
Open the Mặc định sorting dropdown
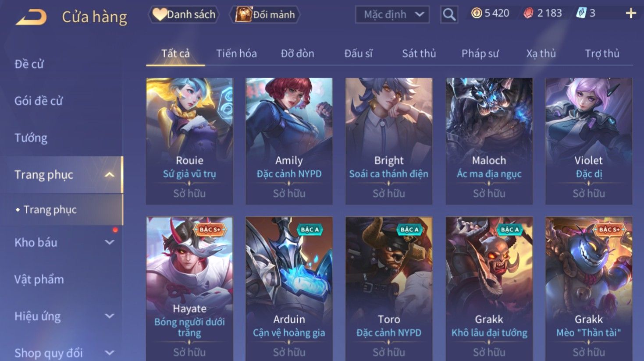click(392, 14)
